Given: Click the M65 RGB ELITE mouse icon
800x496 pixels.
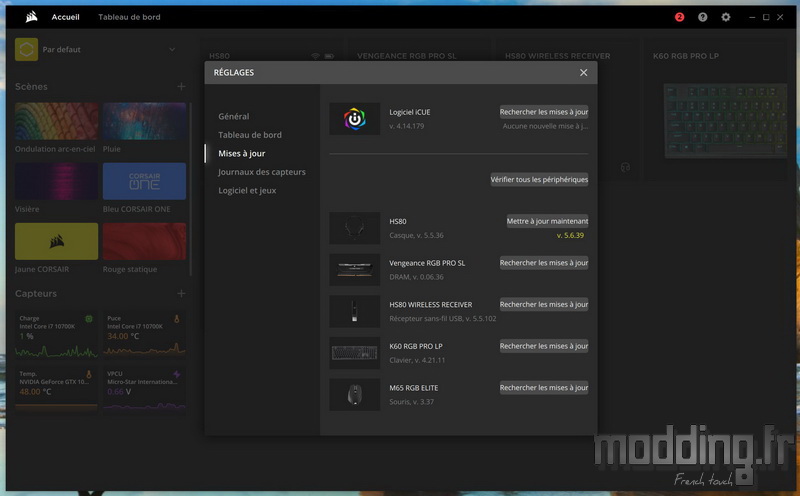Looking at the screenshot, I should point(355,394).
